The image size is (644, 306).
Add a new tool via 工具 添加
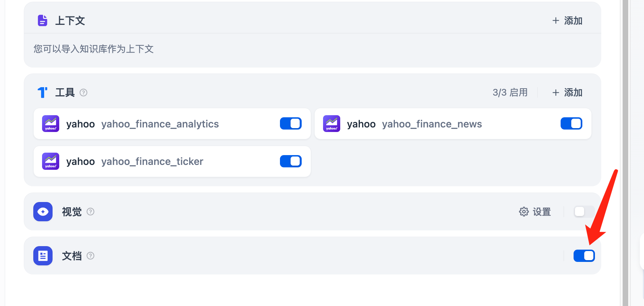pyautogui.click(x=567, y=92)
